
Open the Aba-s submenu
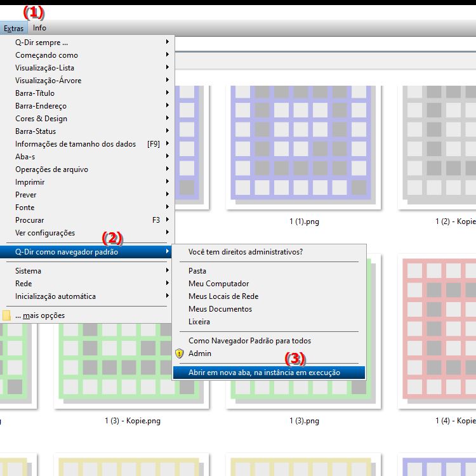(87, 157)
